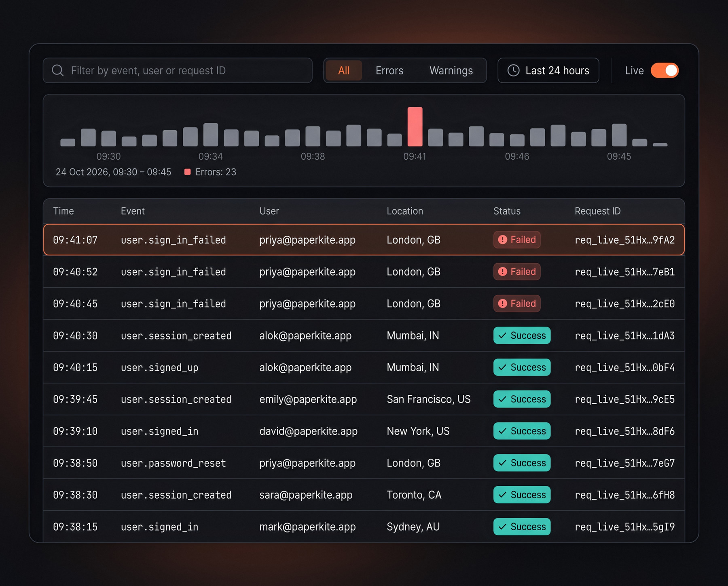Open request req_live_51Hx…9fA2

click(x=624, y=240)
